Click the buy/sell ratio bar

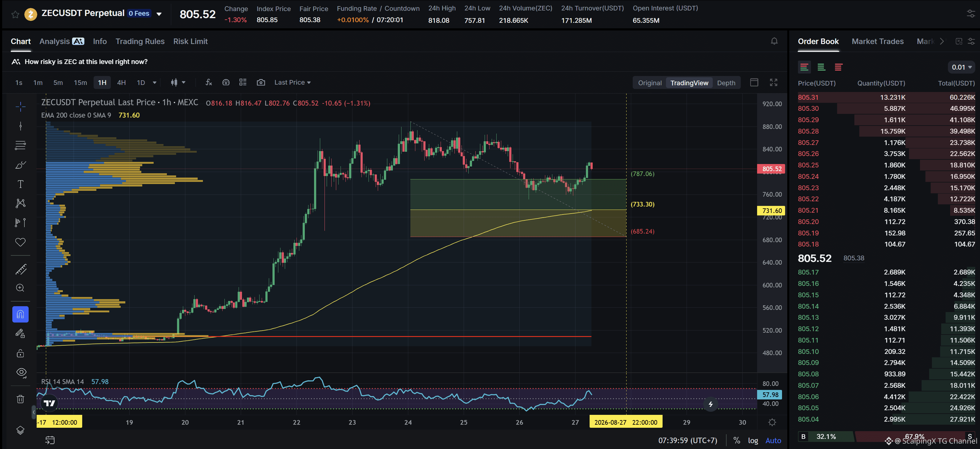point(886,436)
